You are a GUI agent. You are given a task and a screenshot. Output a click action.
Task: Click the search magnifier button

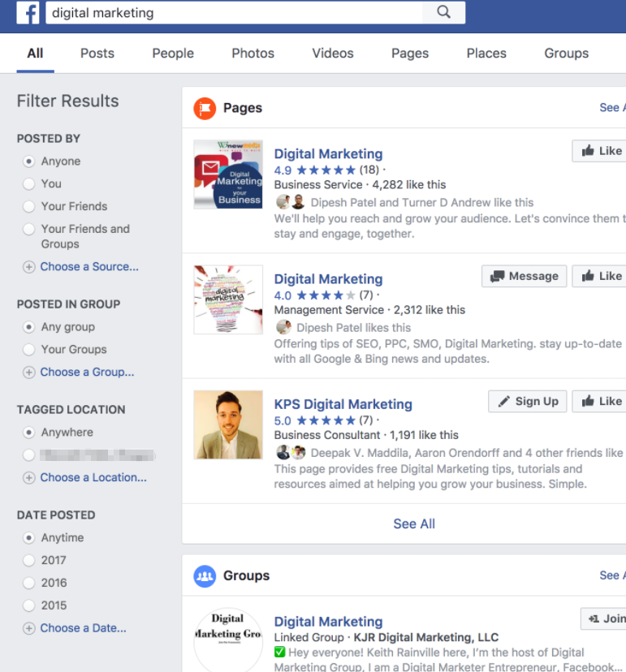coord(444,12)
